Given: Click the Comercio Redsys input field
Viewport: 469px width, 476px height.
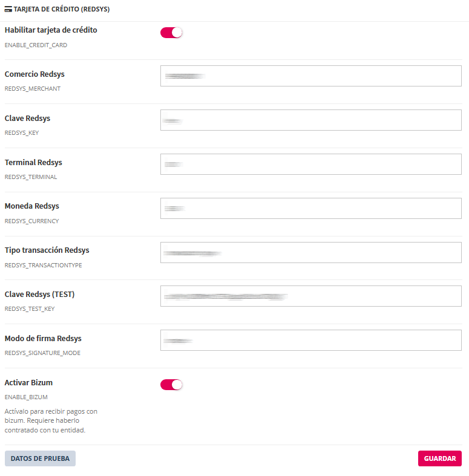Looking at the screenshot, I should coord(310,76).
